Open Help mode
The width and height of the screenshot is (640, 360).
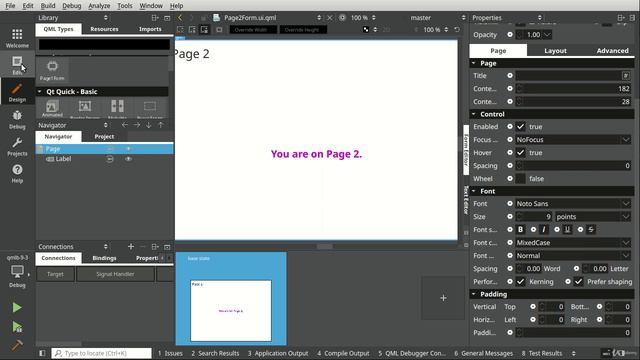click(x=17, y=173)
